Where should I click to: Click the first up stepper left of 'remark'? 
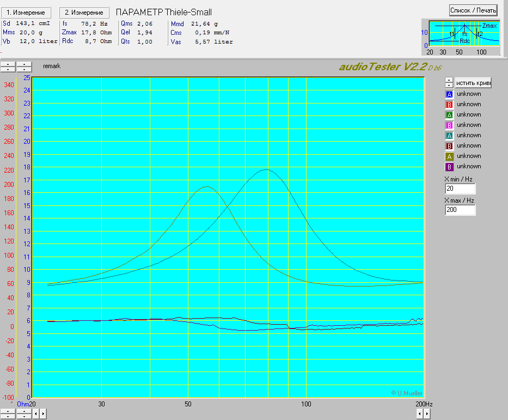pyautogui.click(x=8, y=64)
